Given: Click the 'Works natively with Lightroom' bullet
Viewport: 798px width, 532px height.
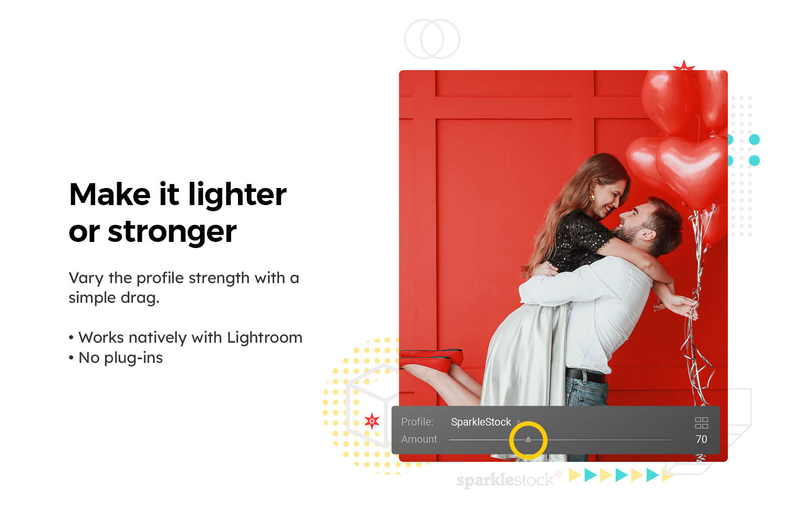Looking at the screenshot, I should tap(186, 337).
